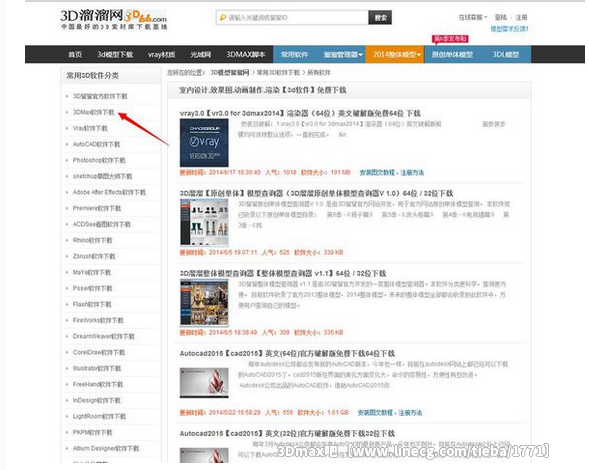This screenshot has height=470, width=589.
Task: Click the 原创单体模型查询器 screenshot thumbnail
Action: (x=204, y=222)
